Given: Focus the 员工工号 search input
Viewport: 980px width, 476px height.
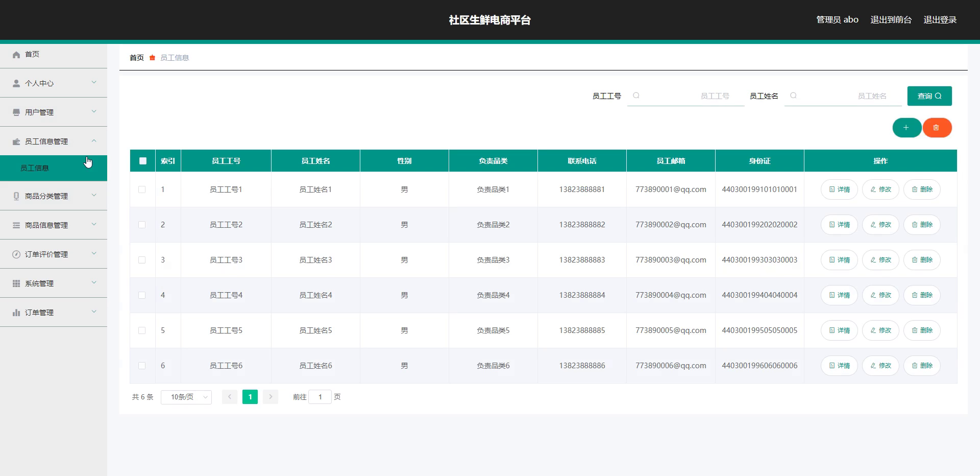Looking at the screenshot, I should [686, 96].
